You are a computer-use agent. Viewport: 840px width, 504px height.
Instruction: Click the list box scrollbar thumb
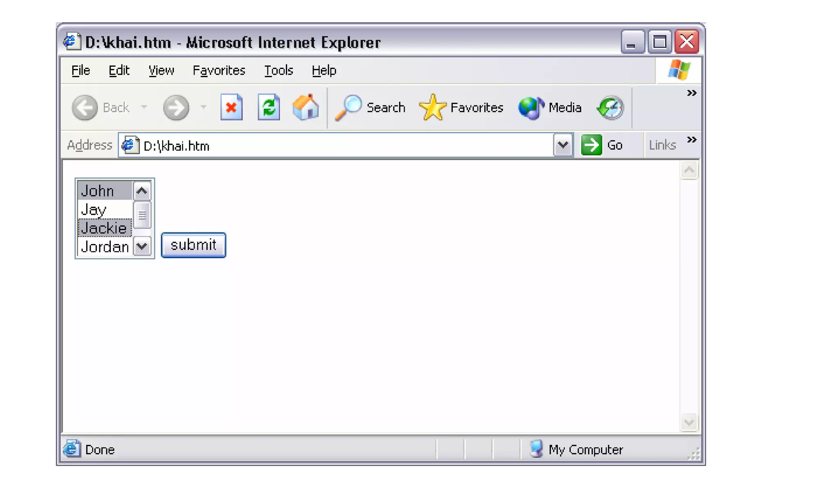pyautogui.click(x=142, y=214)
